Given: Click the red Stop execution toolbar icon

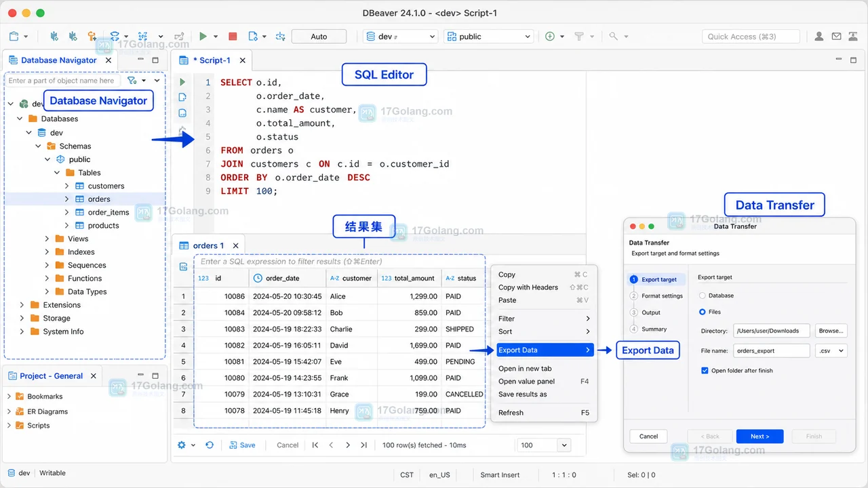Looking at the screenshot, I should coord(233,37).
